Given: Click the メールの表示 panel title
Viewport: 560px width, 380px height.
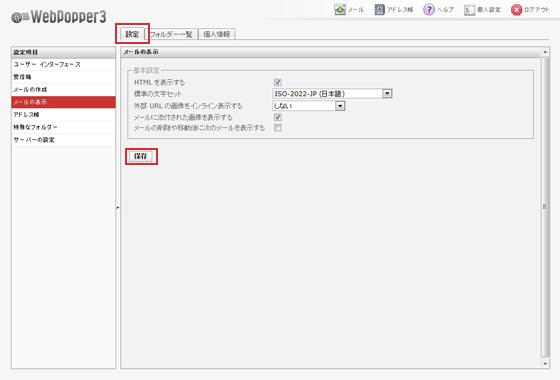Looking at the screenshot, I should (x=141, y=52).
